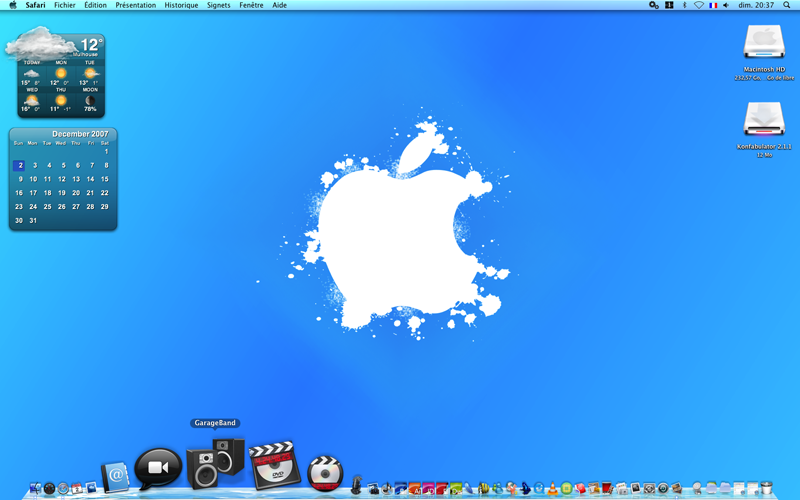Open the Spotlight search magnifier

pos(786,5)
